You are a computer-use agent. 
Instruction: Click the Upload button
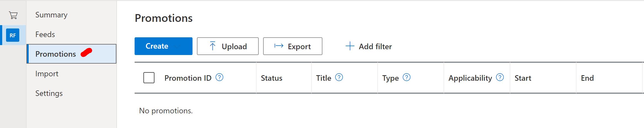228,46
